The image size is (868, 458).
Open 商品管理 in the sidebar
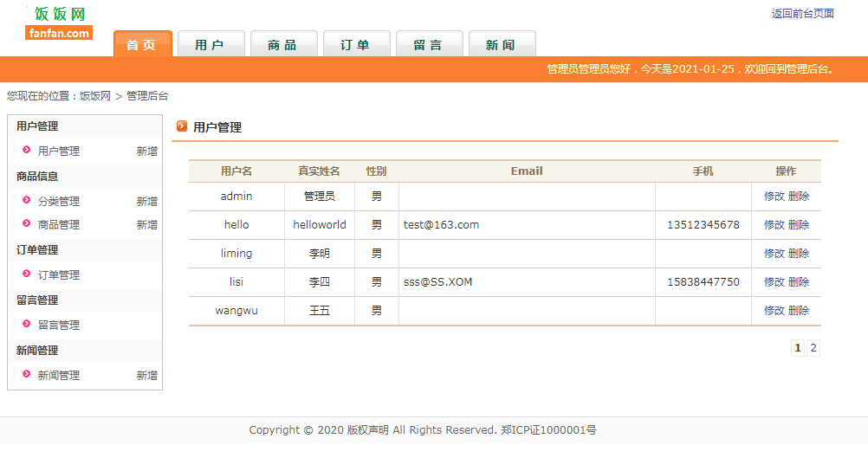tap(59, 224)
